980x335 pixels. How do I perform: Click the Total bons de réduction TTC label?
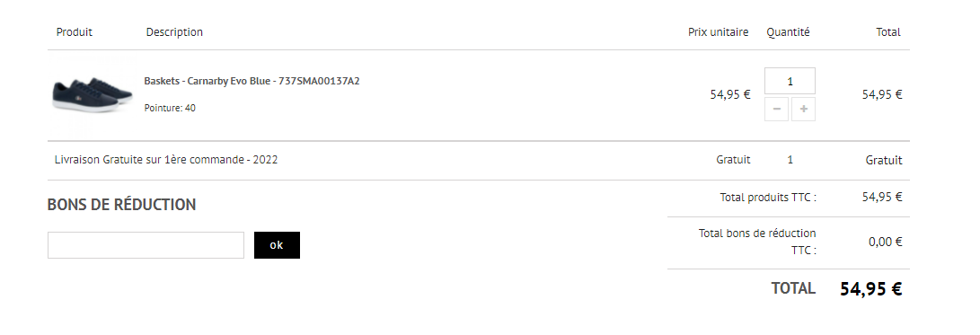click(x=757, y=242)
